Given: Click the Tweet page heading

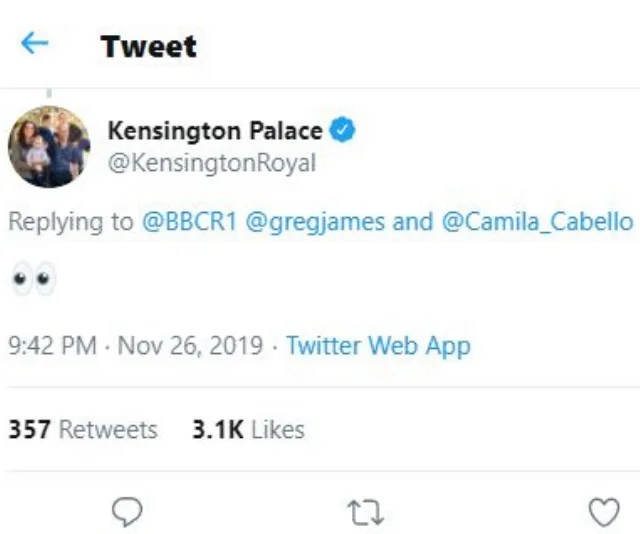Looking at the screenshot, I should pos(148,46).
